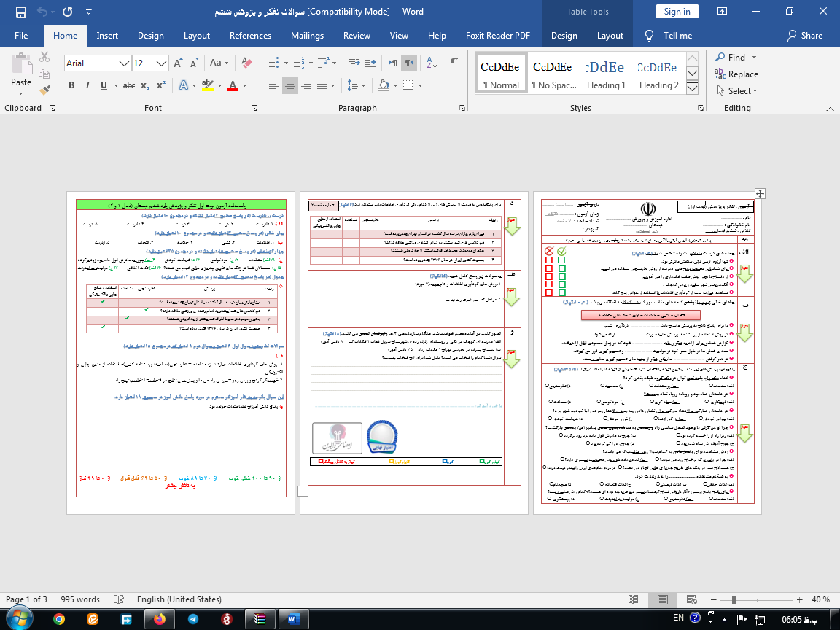Image resolution: width=840 pixels, height=630 pixels.
Task: Click the Clear All Formatting eraser icon
Action: (x=248, y=63)
